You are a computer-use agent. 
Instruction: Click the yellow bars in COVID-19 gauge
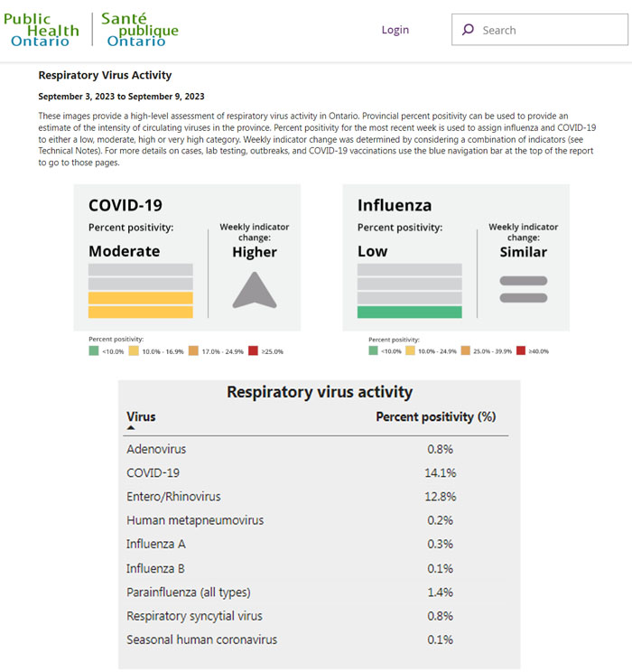tap(140, 304)
